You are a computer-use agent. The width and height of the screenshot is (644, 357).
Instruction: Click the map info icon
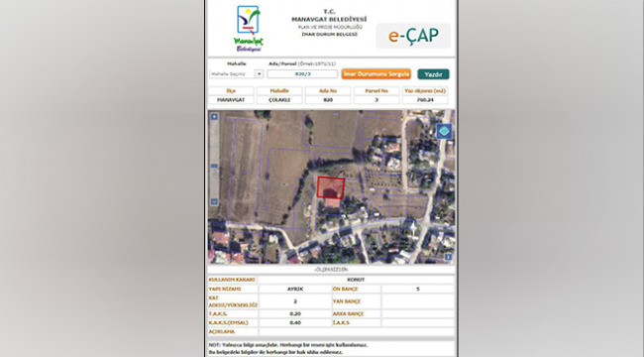(x=448, y=257)
